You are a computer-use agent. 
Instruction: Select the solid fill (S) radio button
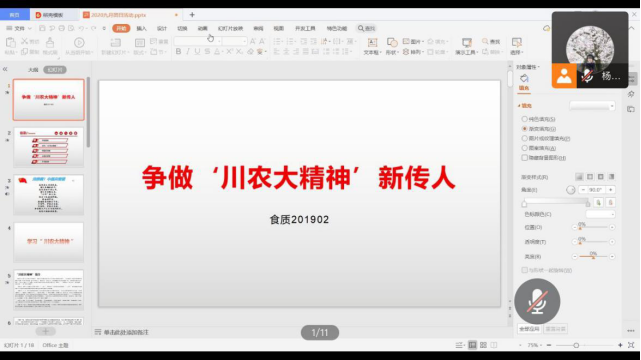(x=524, y=119)
